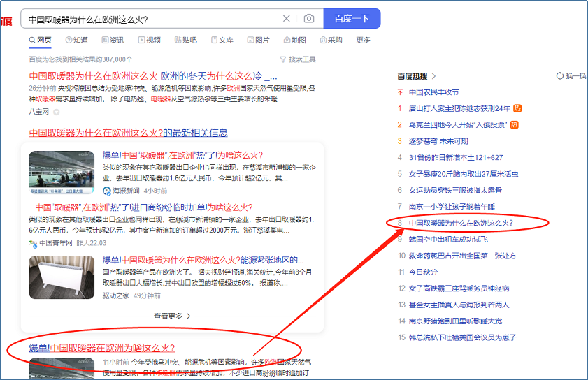
Task: Open dropdown arrow next to 八宝网
Action: coord(56,112)
